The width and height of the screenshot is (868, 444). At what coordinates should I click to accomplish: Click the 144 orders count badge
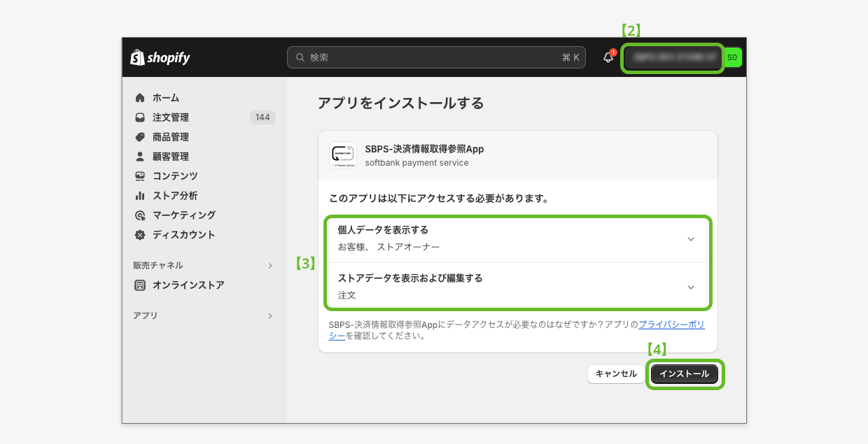[262, 117]
